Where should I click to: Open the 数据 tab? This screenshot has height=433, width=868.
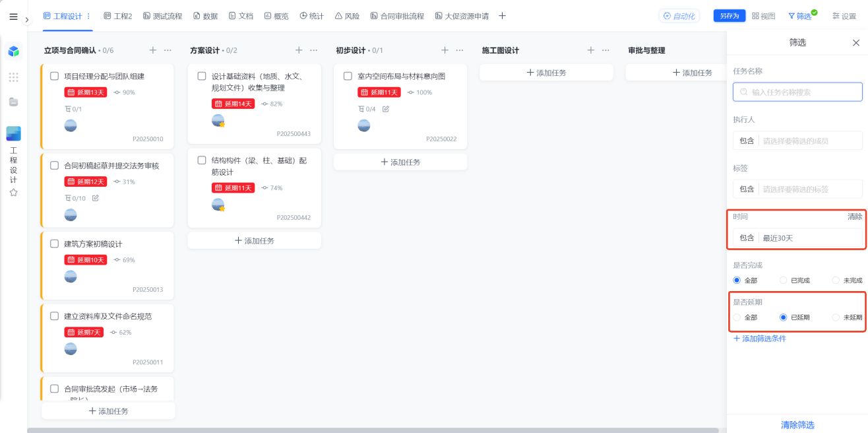pos(206,16)
